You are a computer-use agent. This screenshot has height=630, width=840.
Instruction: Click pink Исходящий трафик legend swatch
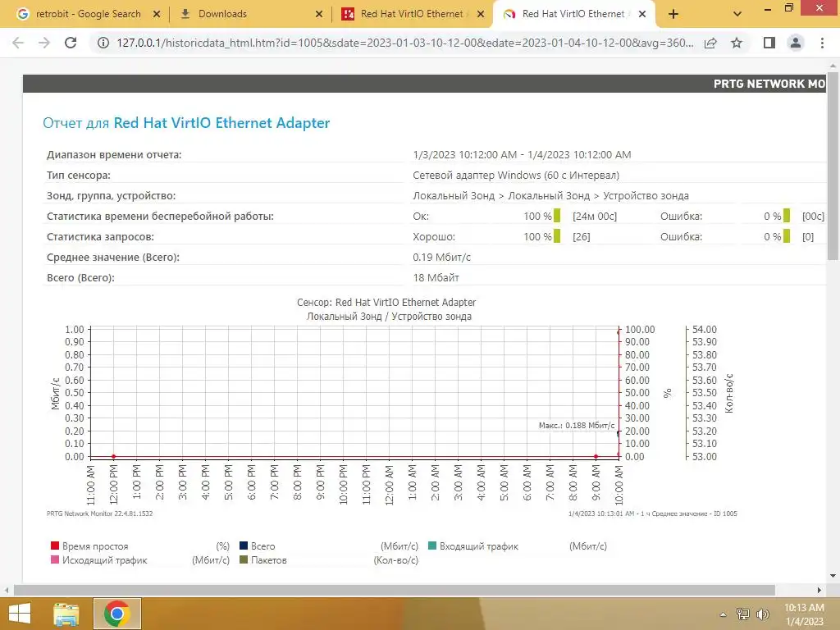(x=55, y=559)
